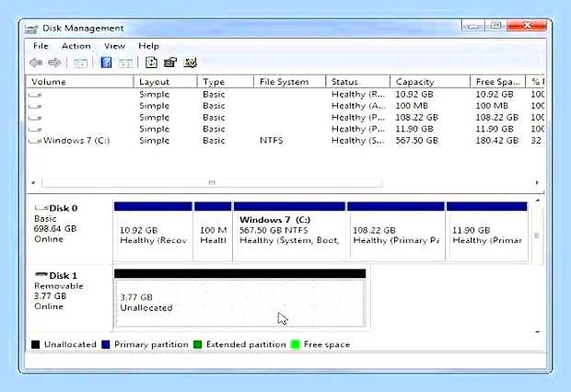
Task: Click '698.64 GB' size under Disk 0
Action: coord(55,228)
